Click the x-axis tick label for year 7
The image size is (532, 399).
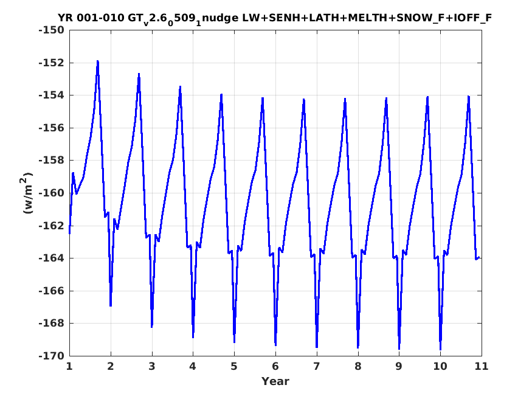pos(317,366)
